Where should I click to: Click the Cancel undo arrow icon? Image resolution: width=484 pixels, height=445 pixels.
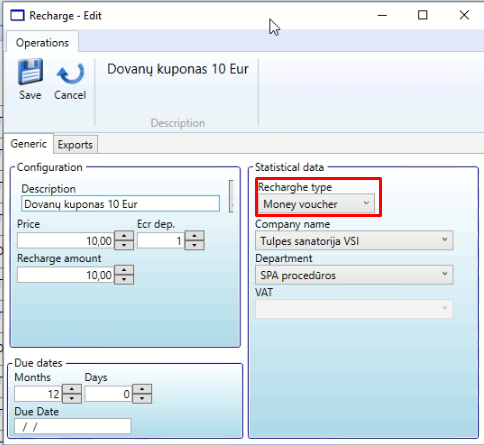click(70, 73)
